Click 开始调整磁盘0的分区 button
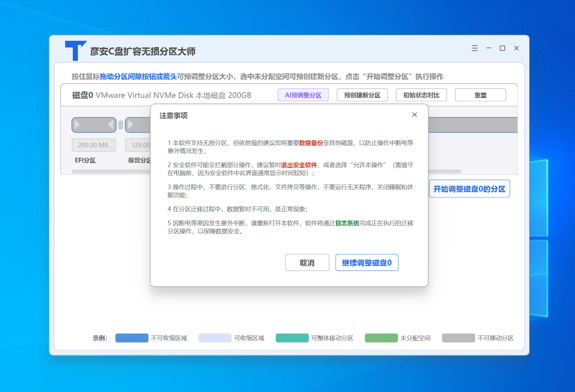Screen dimensions: 575x392 [x=469, y=189]
